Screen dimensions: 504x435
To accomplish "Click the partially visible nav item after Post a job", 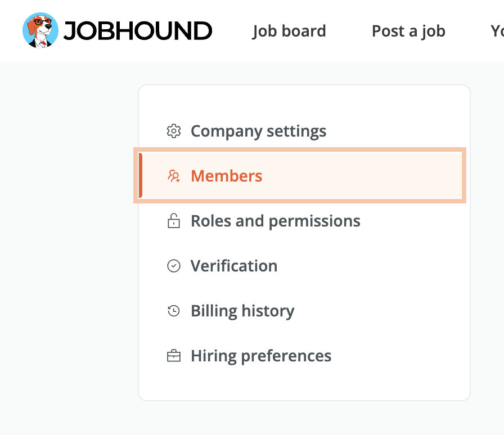I will click(x=497, y=31).
